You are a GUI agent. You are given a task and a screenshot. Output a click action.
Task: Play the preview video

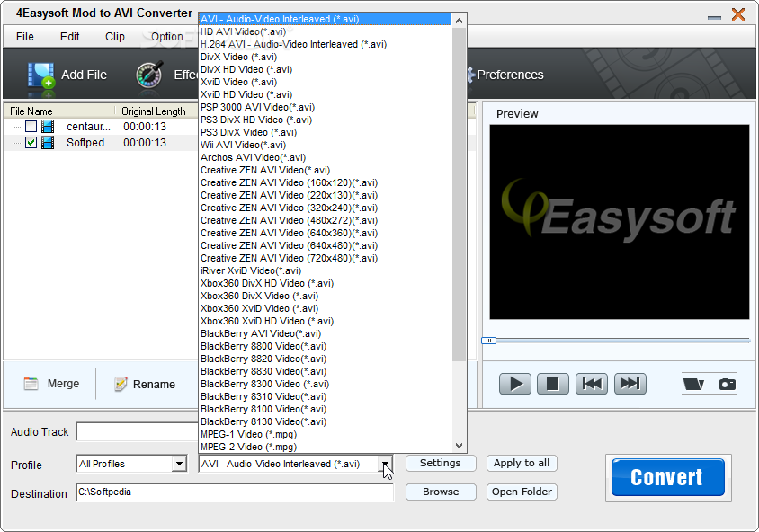point(515,384)
